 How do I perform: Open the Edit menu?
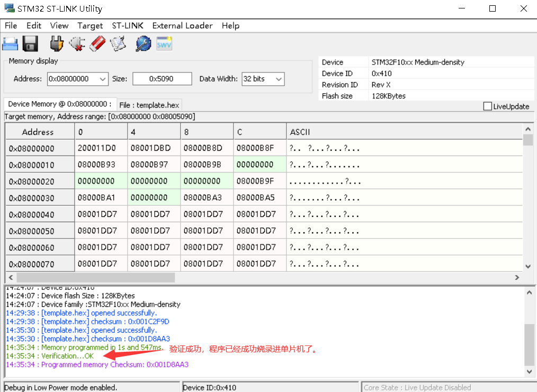[x=33, y=25]
